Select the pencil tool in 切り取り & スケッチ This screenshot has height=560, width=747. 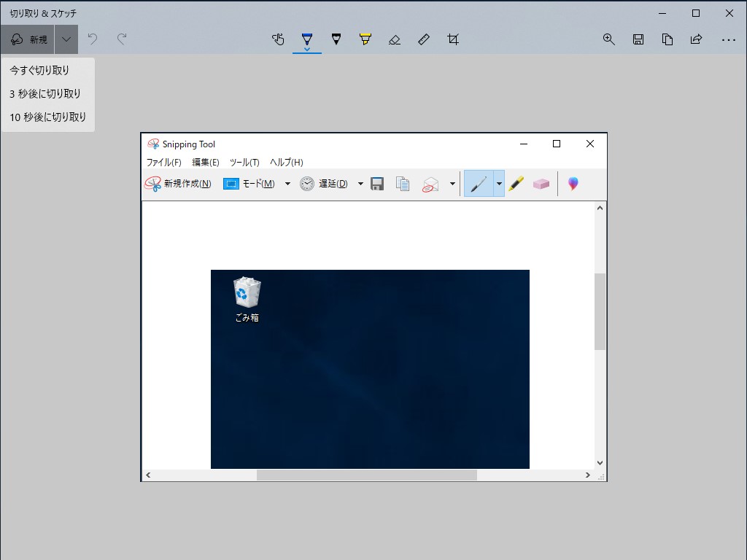[x=336, y=39]
